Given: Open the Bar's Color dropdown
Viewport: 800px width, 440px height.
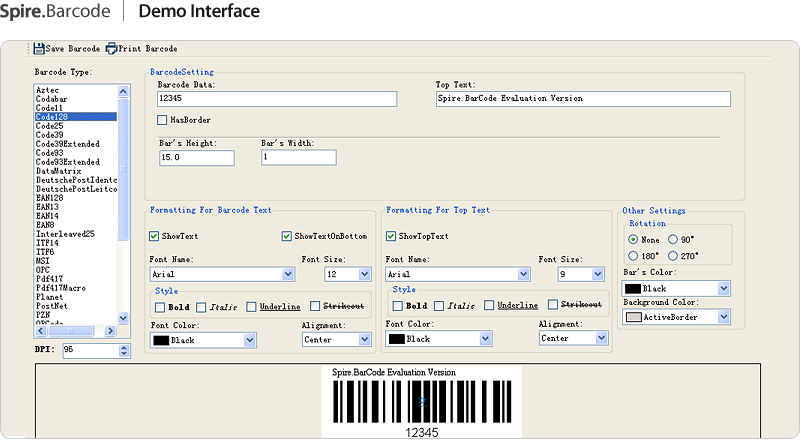Looking at the screenshot, I should pos(723,289).
